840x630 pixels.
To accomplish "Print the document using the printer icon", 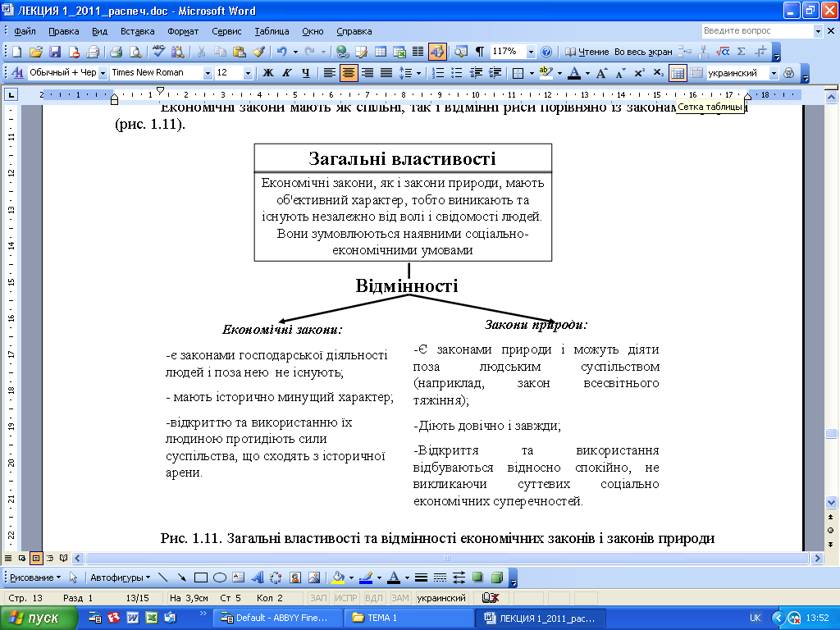I will 116,52.
